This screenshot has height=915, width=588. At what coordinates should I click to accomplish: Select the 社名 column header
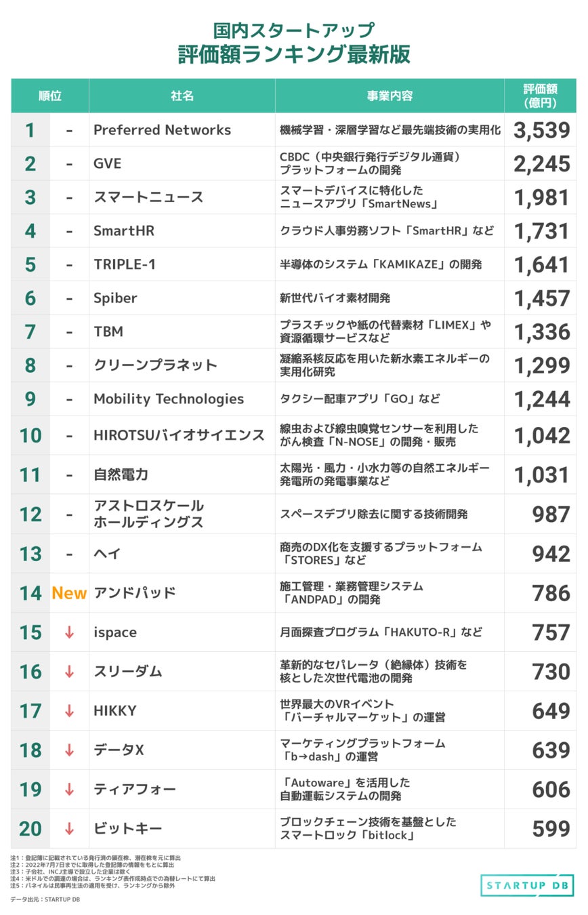click(182, 96)
